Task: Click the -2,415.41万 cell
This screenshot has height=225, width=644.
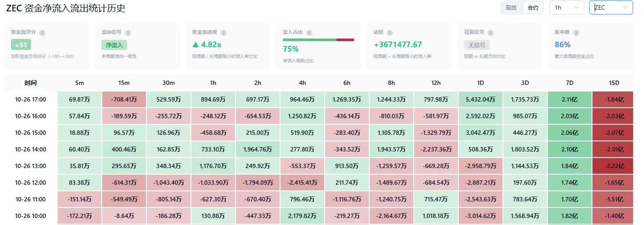Action: coord(302,183)
